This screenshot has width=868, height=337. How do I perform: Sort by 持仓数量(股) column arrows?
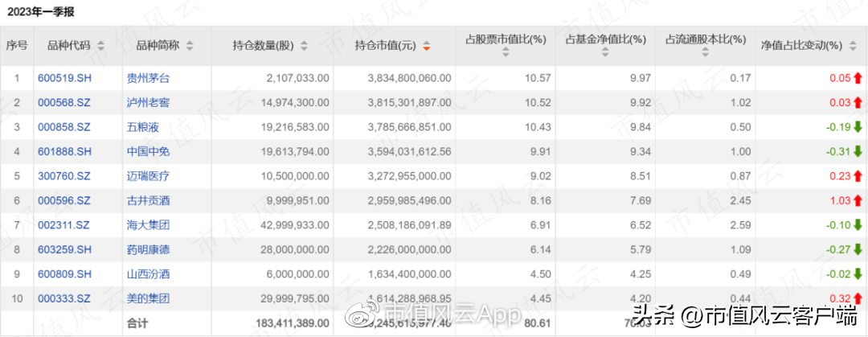click(304, 46)
